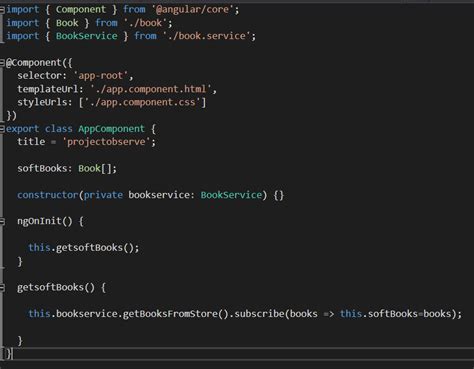Click the './book' import path string
Screen dimensions: 474x369
coord(145,23)
